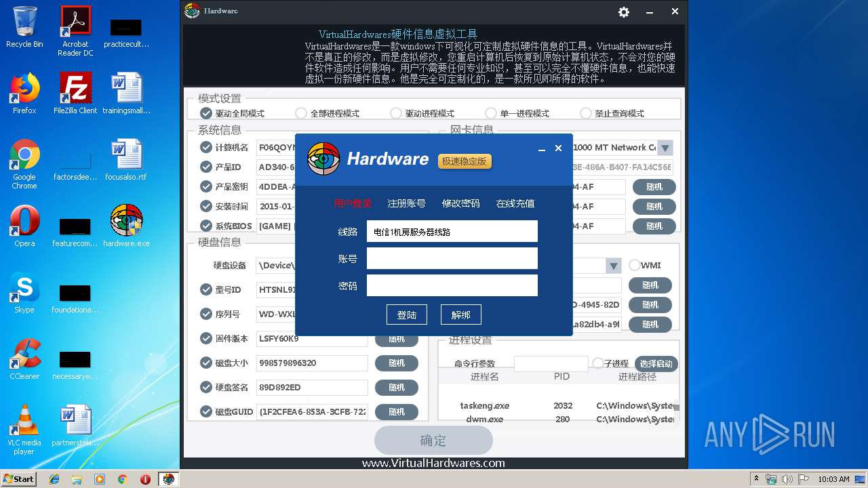Open Acrobat Reader DC desktop icon
The width and height of the screenshot is (868, 488).
[75, 31]
